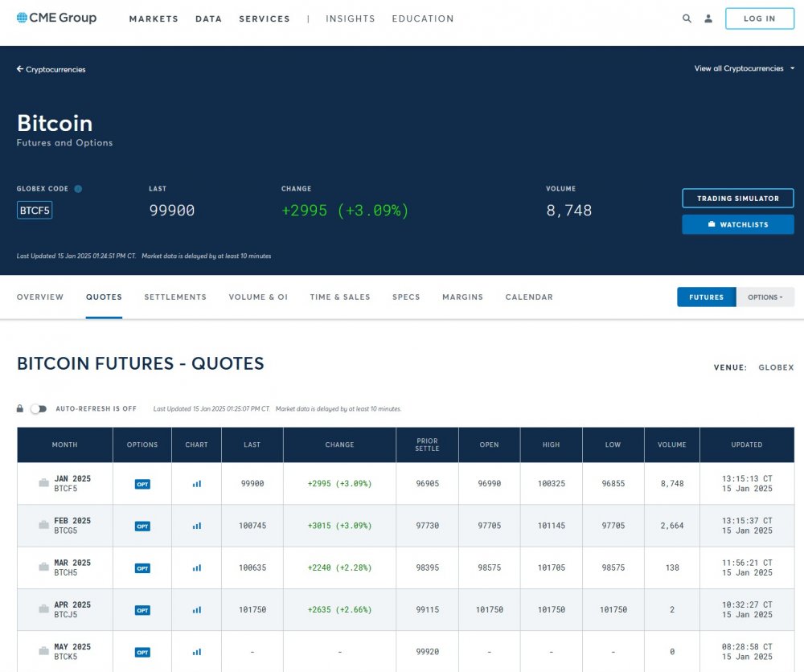Open the chart icon for MAR 2025
804x672 pixels.
(x=196, y=568)
